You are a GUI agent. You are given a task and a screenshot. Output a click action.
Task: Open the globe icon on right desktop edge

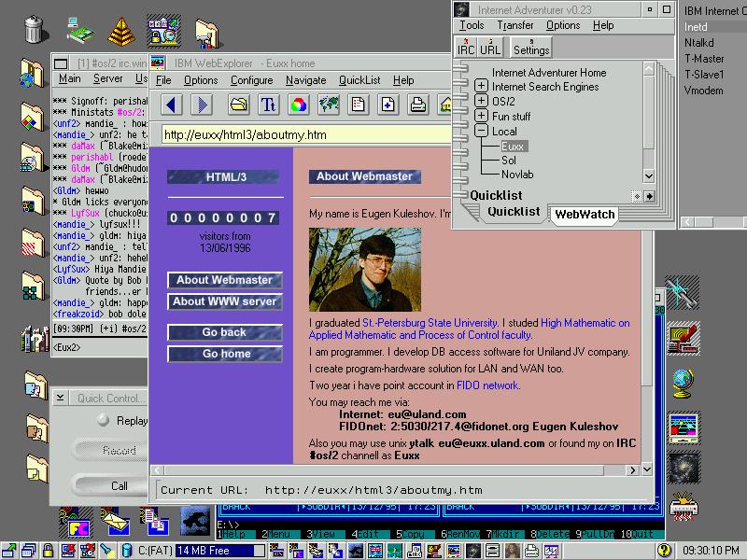coord(683,384)
